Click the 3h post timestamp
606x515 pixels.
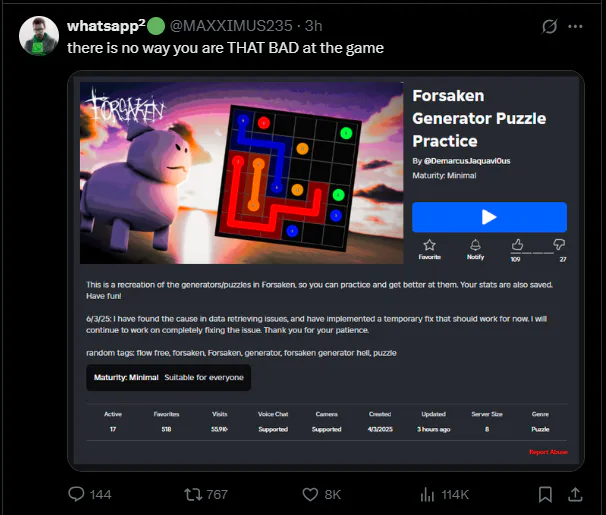pyautogui.click(x=313, y=26)
